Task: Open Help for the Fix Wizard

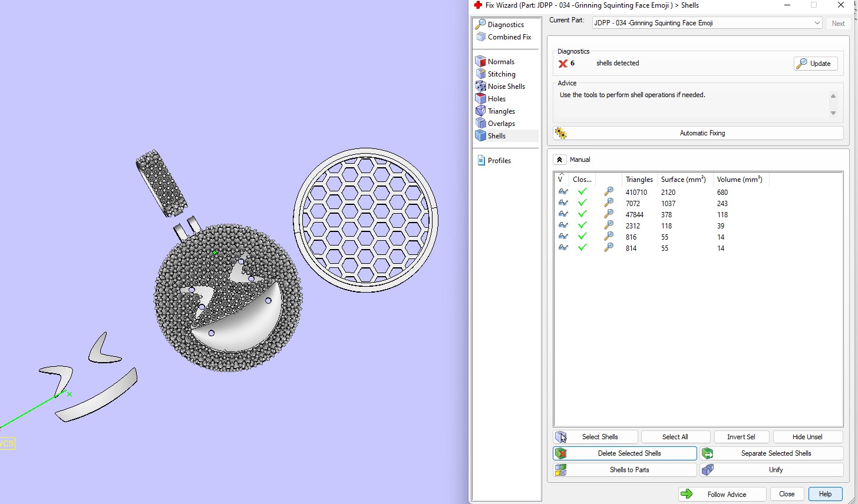Action: click(x=826, y=494)
